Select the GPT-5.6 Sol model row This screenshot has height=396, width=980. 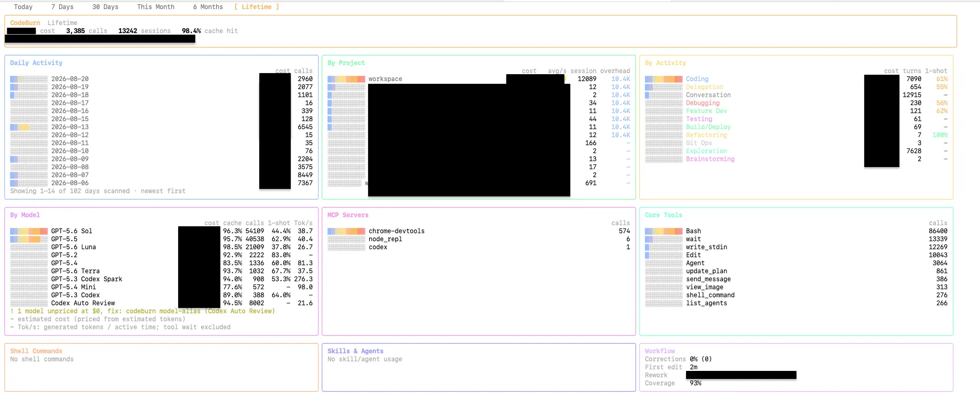pos(161,231)
